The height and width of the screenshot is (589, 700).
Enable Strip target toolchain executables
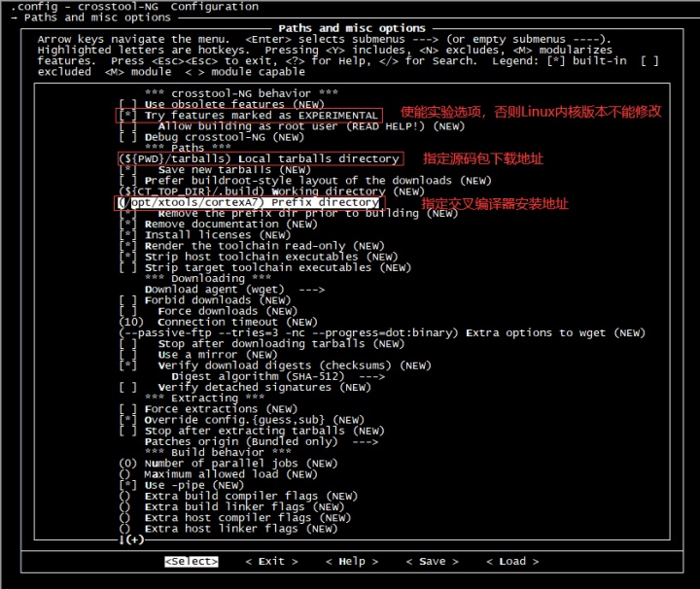click(x=265, y=267)
